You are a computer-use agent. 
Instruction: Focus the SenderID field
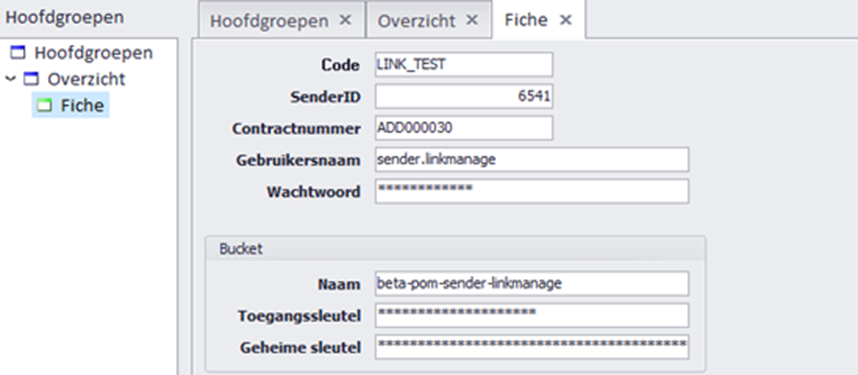[x=464, y=96]
